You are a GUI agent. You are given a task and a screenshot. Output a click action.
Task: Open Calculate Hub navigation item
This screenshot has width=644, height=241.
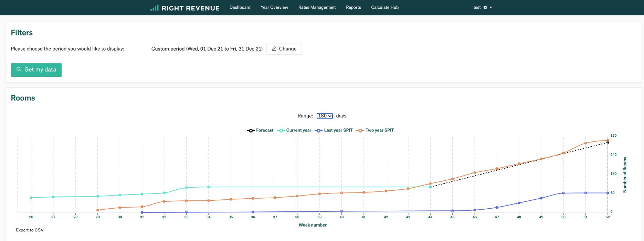(x=385, y=7)
